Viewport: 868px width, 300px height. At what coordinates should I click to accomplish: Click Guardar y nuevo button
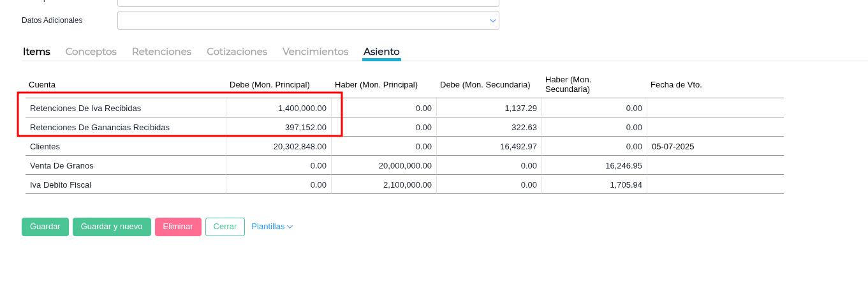point(112,227)
